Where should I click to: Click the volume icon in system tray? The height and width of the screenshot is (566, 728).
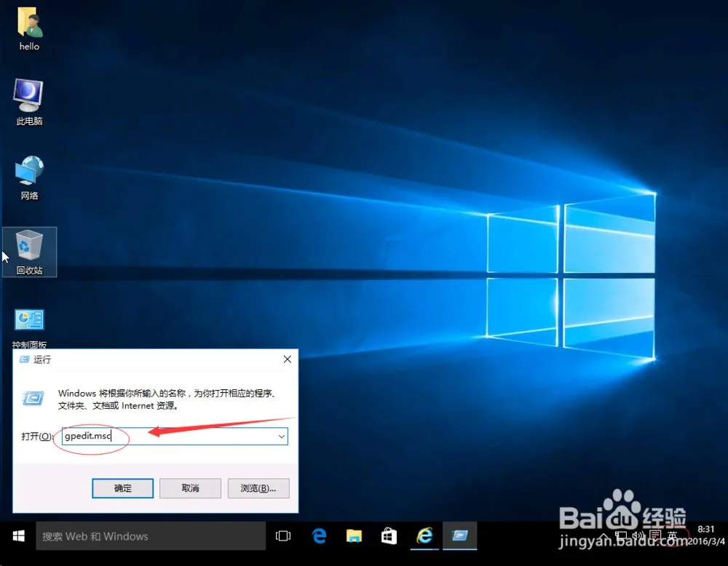(x=638, y=535)
